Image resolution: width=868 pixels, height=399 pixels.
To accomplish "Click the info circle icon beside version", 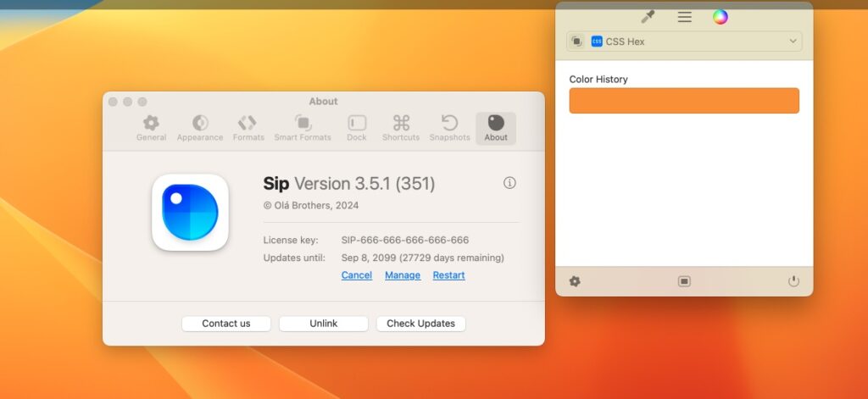I will 509,183.
